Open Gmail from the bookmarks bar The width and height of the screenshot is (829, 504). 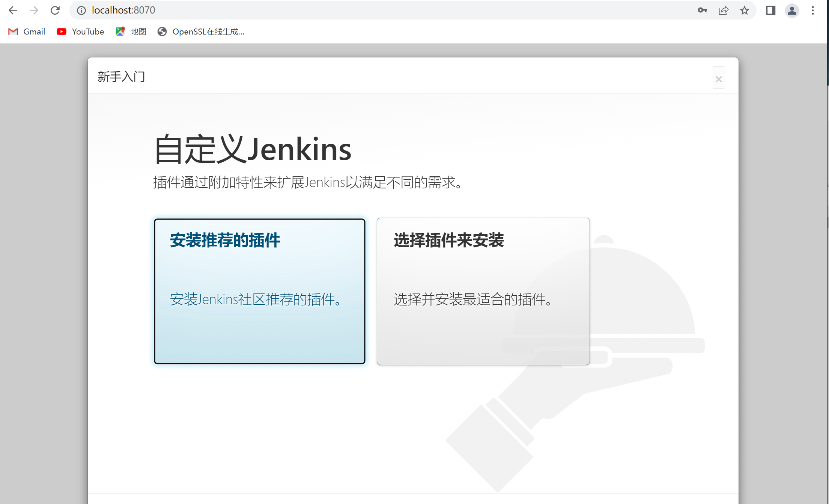[x=26, y=32]
